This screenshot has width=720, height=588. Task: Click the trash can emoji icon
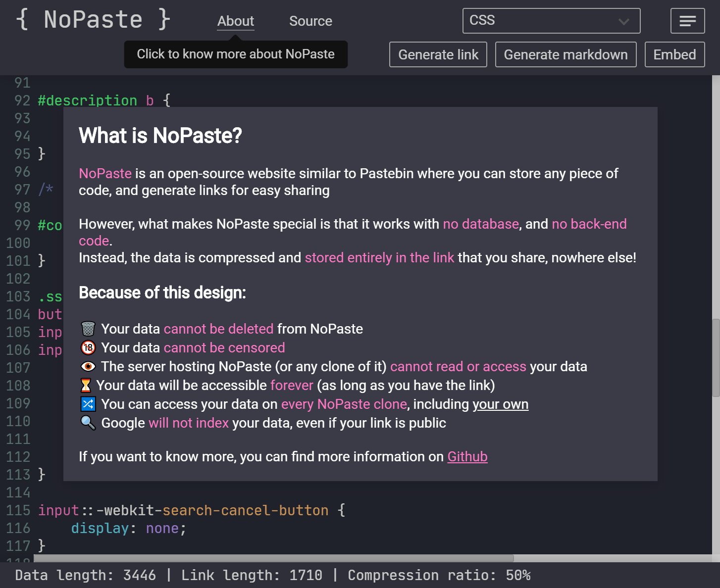(x=88, y=329)
